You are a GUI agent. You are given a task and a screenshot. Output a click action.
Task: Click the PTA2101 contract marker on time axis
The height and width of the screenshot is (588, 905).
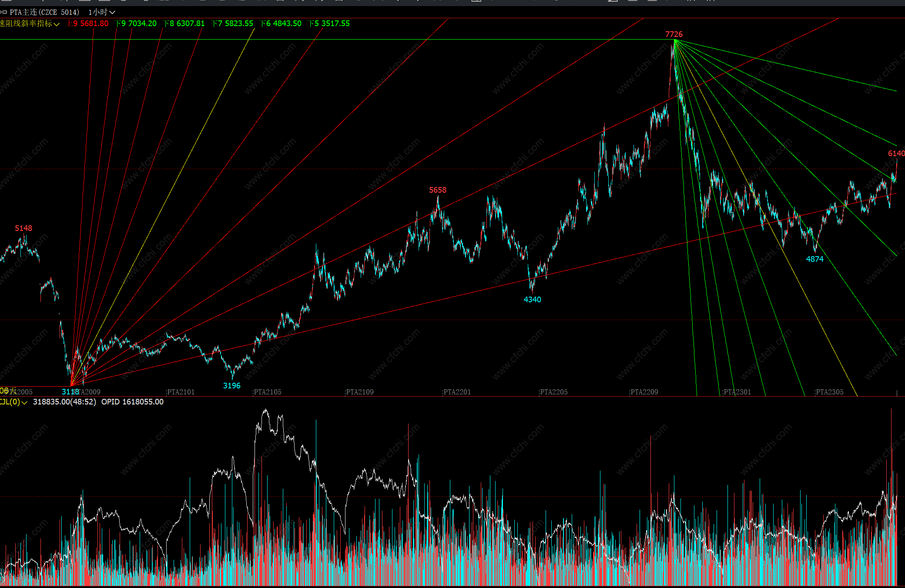181,392
